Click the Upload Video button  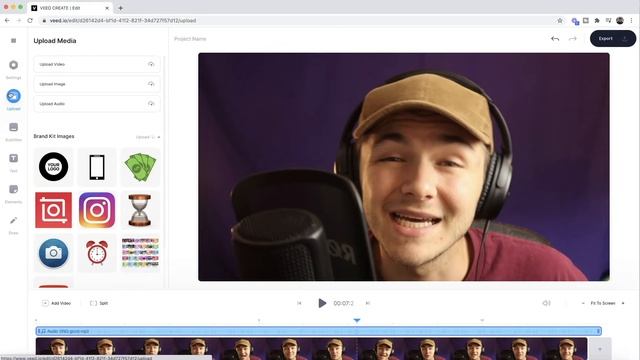pos(97,64)
